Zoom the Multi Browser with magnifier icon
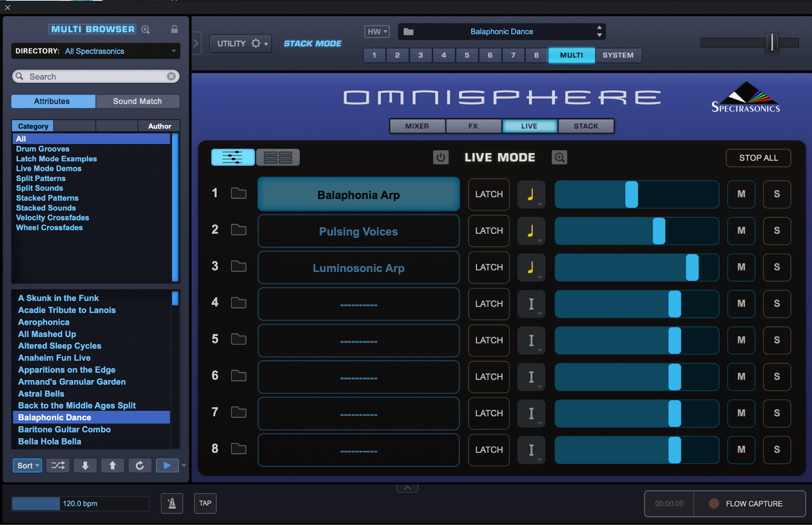 [146, 29]
